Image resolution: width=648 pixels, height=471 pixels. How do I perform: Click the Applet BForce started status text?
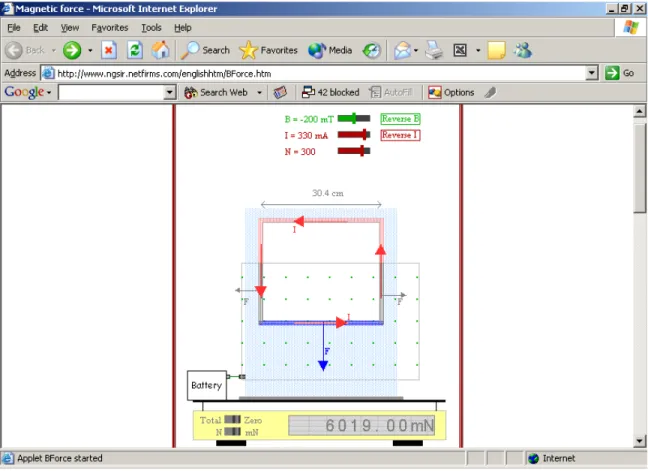pyautogui.click(x=60, y=458)
